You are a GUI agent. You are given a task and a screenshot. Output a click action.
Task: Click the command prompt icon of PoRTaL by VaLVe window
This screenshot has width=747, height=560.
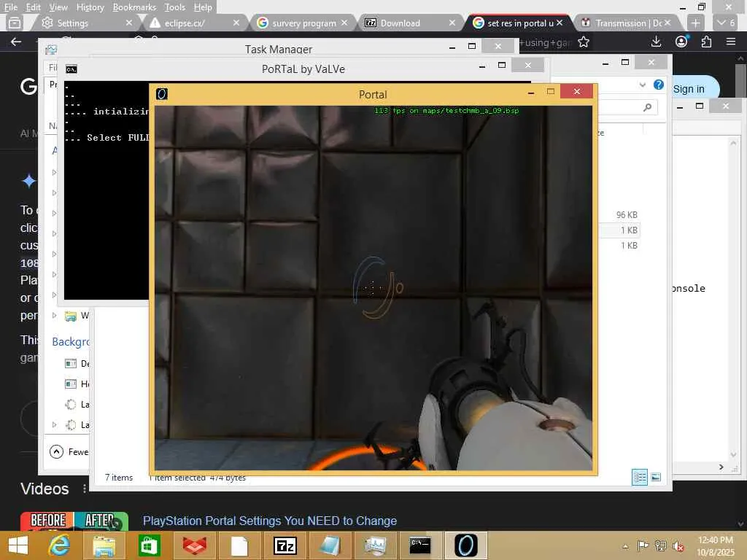coord(71,69)
